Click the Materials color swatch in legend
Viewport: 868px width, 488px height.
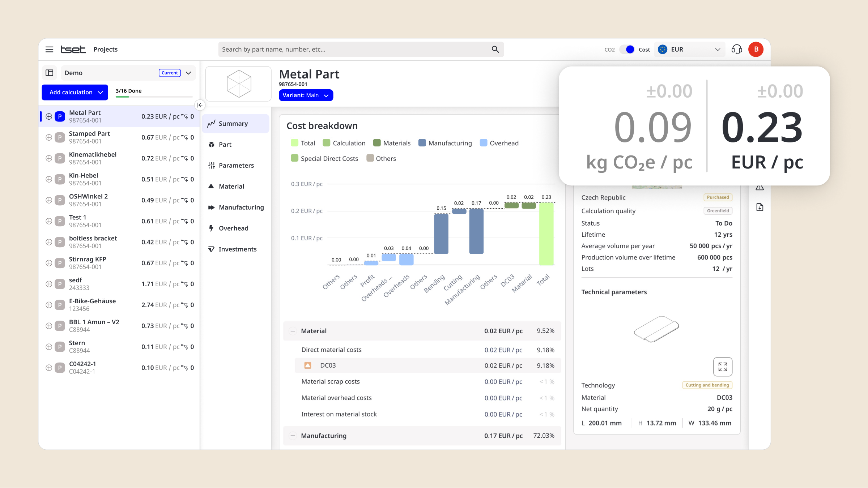(x=377, y=143)
